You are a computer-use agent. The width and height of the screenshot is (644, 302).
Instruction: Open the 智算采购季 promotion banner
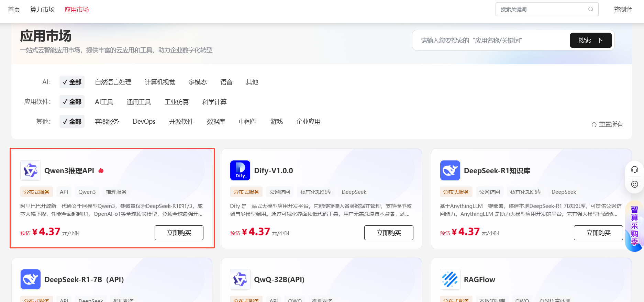coord(634,226)
